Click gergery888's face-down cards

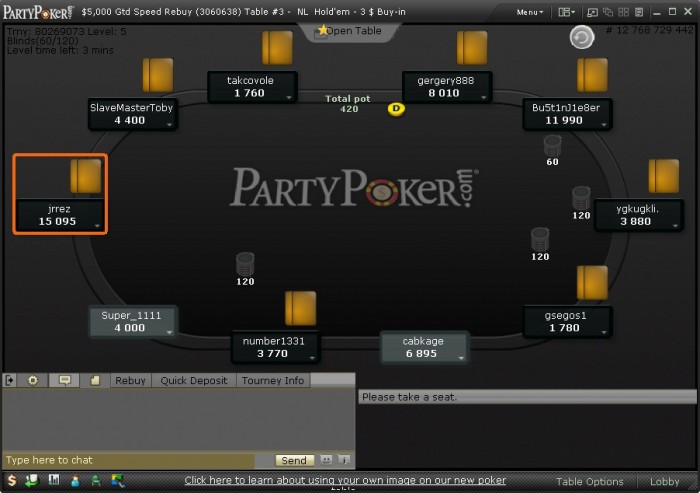click(x=472, y=47)
